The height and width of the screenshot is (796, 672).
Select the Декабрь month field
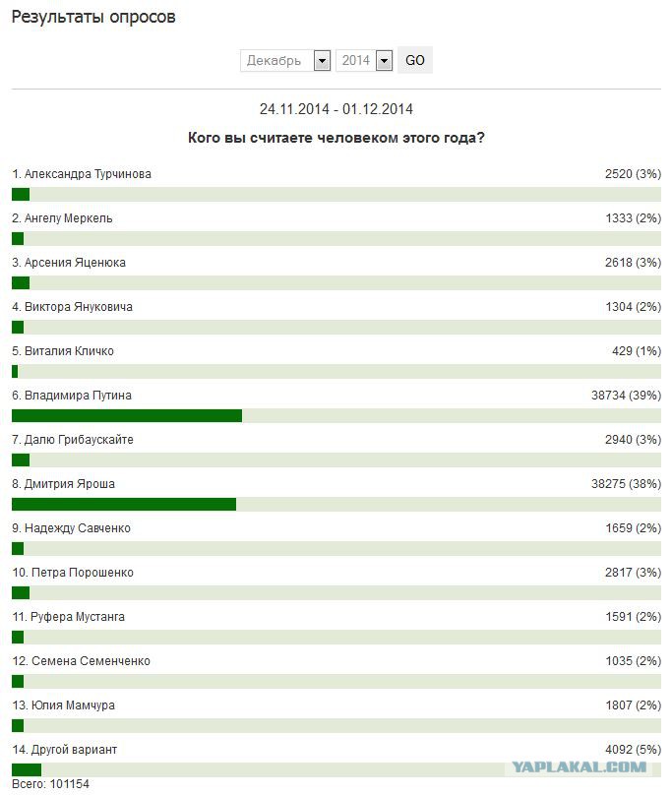coord(285,60)
